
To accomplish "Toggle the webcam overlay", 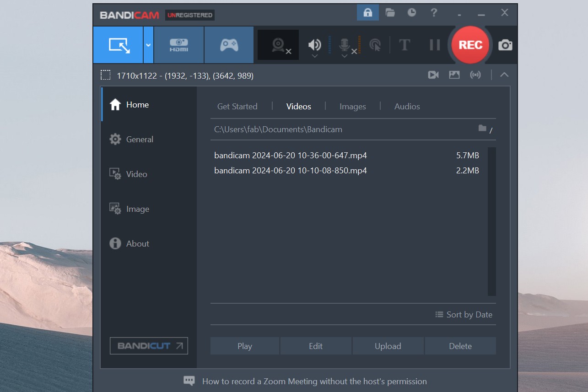I will tap(278, 45).
